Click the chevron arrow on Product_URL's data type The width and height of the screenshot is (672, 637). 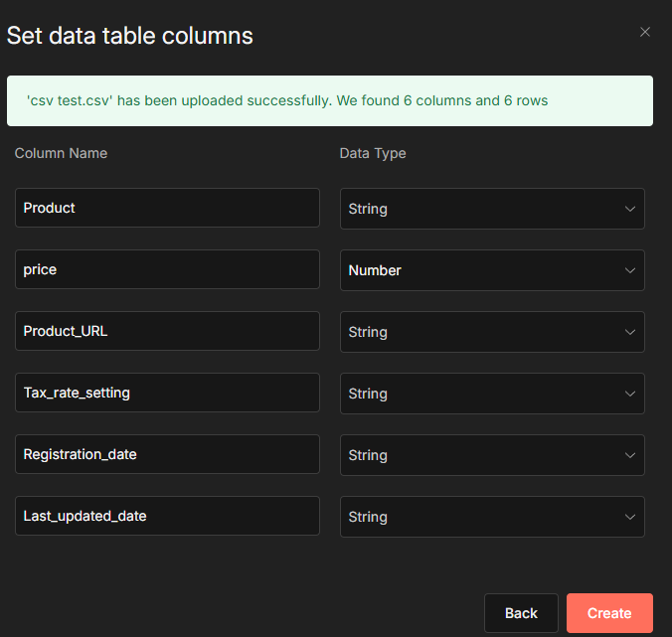(x=629, y=332)
